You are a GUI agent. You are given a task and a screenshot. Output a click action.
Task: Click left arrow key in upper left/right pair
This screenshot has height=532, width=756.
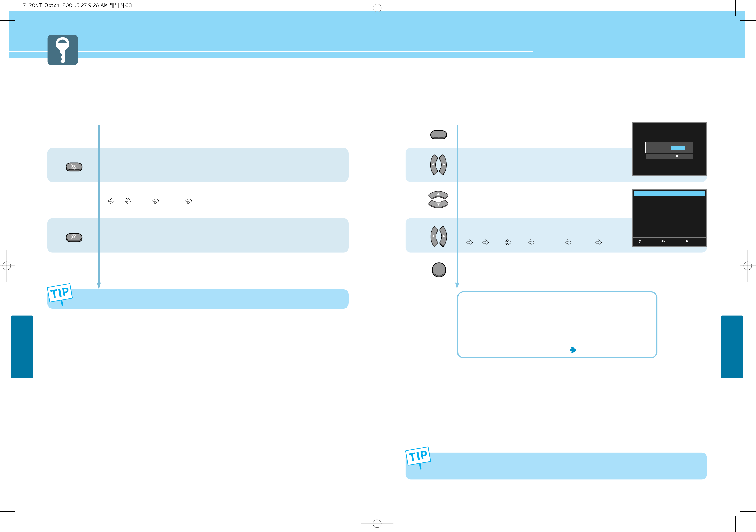(434, 165)
